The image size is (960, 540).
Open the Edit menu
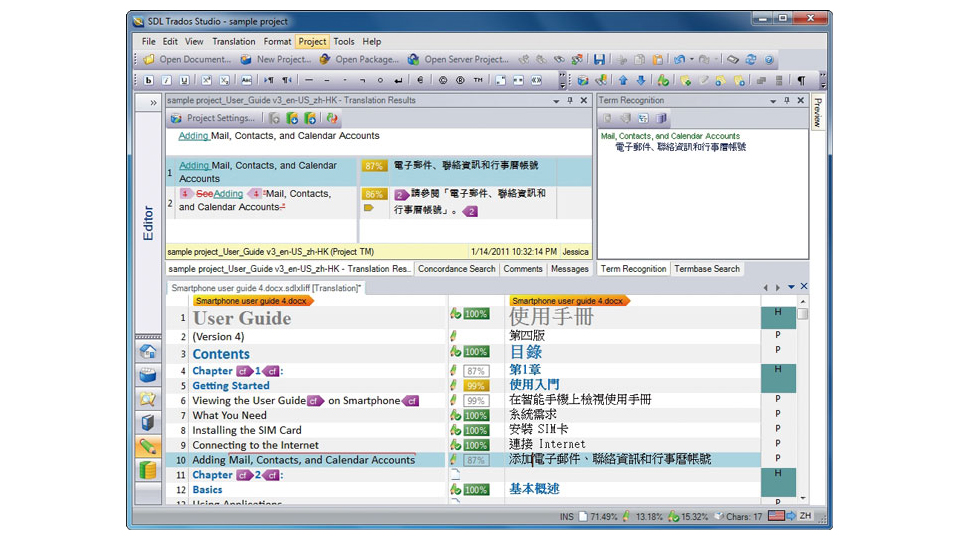coord(170,42)
